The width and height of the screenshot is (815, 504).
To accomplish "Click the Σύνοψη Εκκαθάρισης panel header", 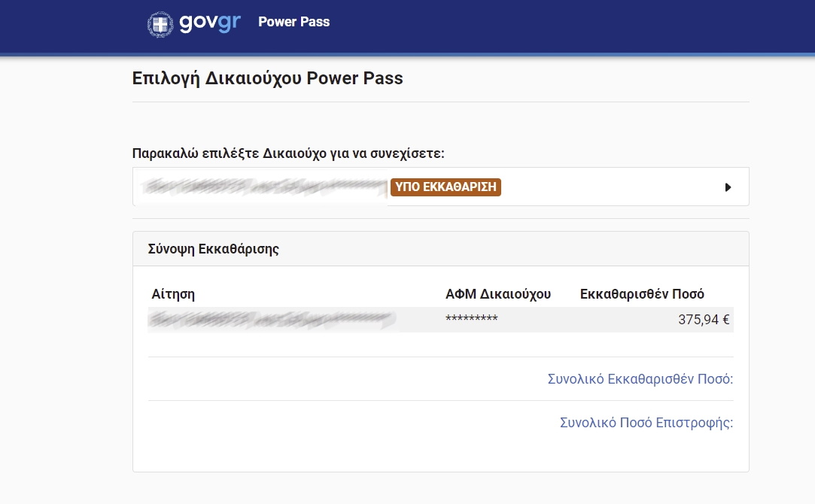I will coord(441,249).
